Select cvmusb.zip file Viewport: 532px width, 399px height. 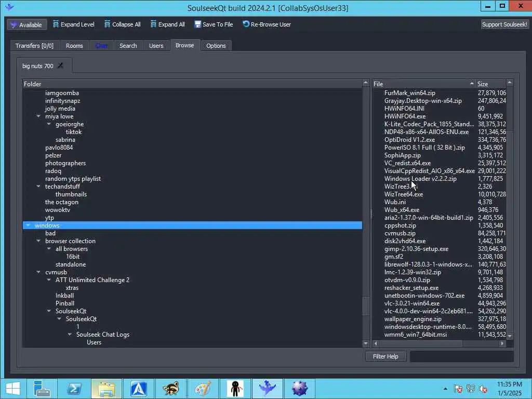pos(400,233)
